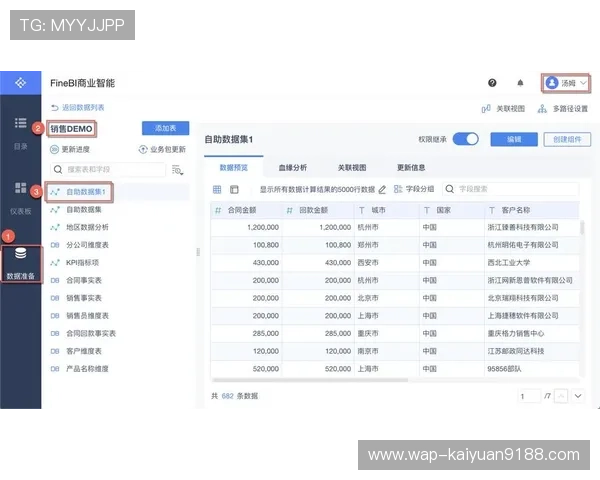Screen dimensions: 600x480
Task: Select 产品名称维度 in table list
Action: (80, 369)
